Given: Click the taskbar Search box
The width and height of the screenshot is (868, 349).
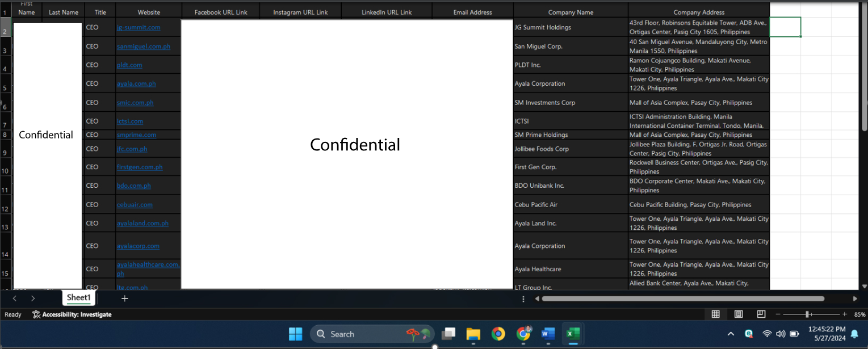Looking at the screenshot, I should pyautogui.click(x=372, y=334).
